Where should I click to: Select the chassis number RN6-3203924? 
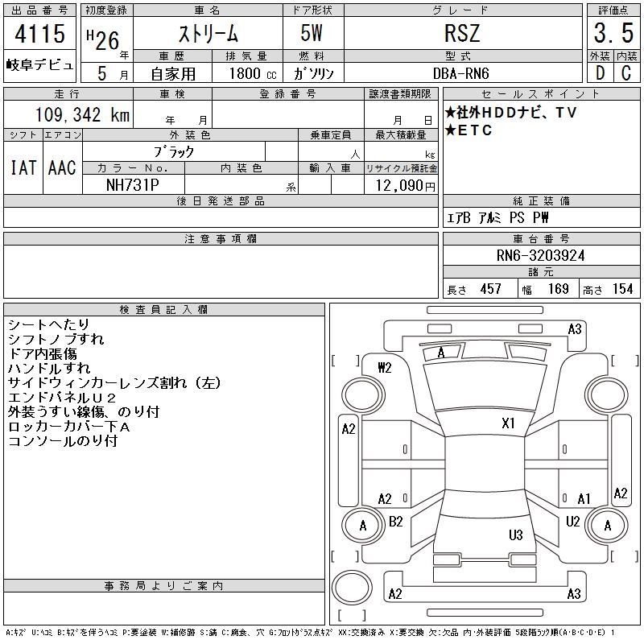click(541, 255)
